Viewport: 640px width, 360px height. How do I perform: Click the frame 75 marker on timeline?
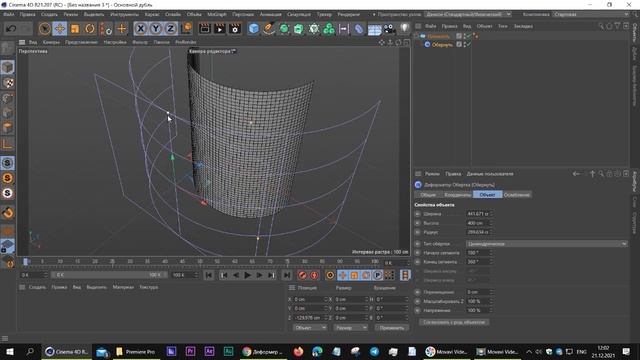pyautogui.click(x=287, y=262)
